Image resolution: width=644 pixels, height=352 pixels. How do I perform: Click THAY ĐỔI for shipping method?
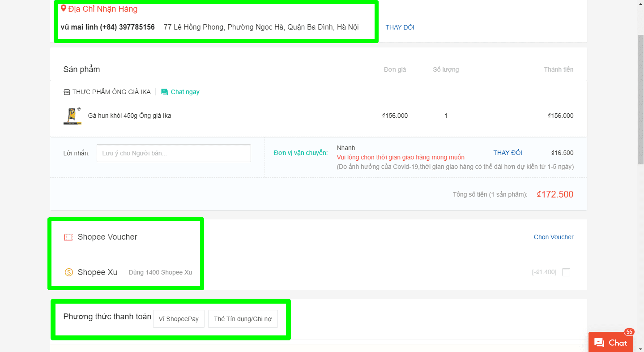click(x=508, y=153)
